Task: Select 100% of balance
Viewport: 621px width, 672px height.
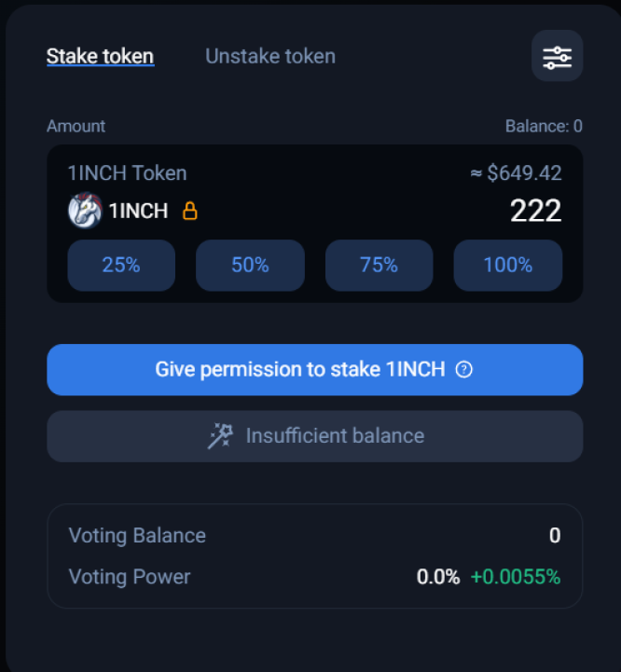Action: point(508,266)
